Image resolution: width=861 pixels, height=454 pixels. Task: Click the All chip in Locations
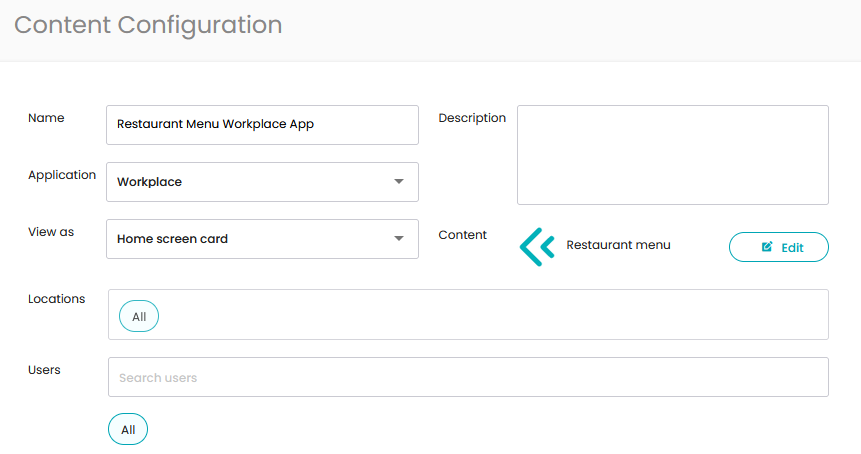139,316
